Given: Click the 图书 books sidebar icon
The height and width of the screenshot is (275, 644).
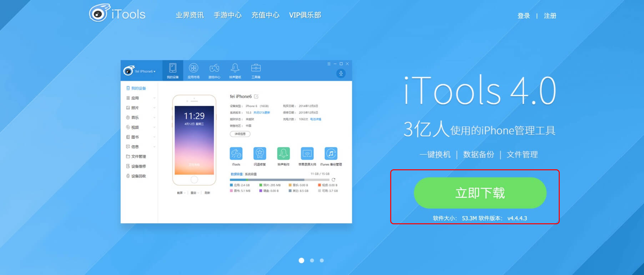Looking at the screenshot, I should [x=128, y=137].
